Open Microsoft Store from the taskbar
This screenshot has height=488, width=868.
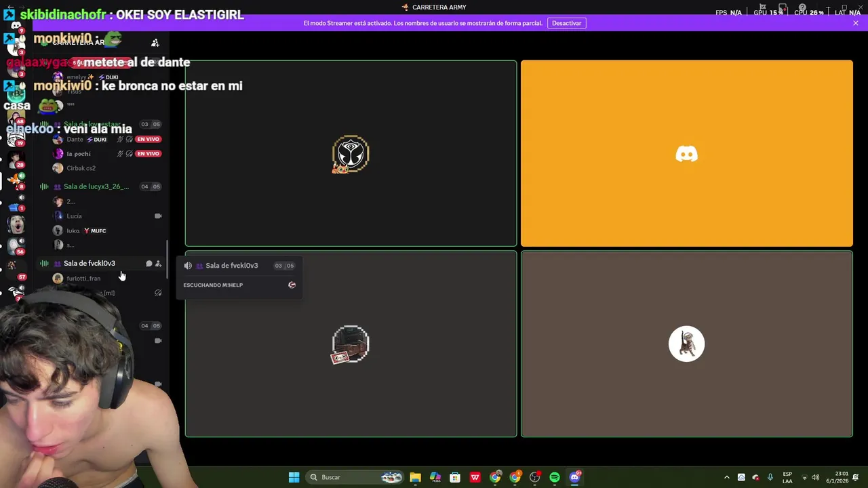click(x=455, y=477)
